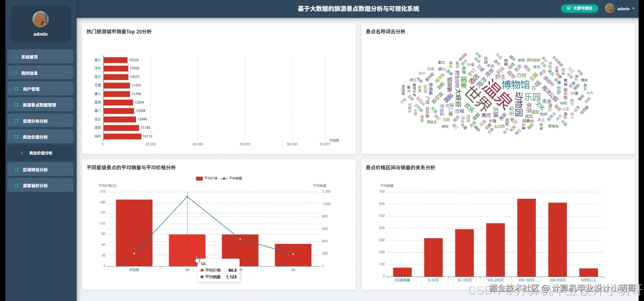This screenshot has height=301, width=644.
Task: Click the 南兴 bar in Top 20 chart
Action: click(x=115, y=60)
